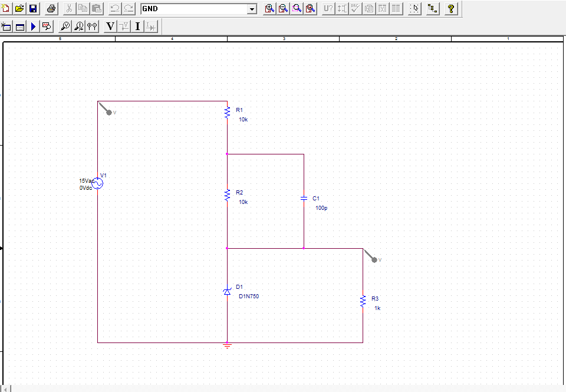Open the GND part list dropdown arrow
The width and height of the screenshot is (566, 392).
click(x=252, y=9)
